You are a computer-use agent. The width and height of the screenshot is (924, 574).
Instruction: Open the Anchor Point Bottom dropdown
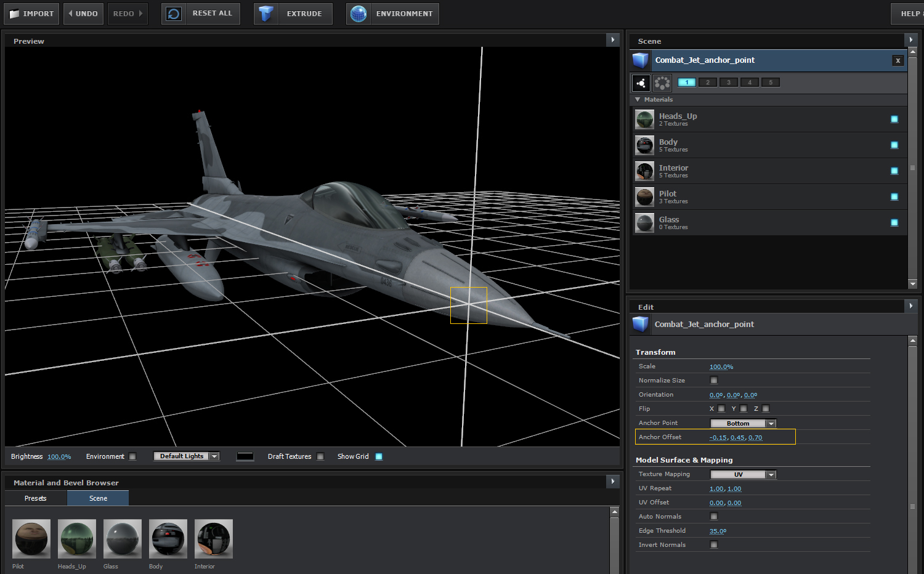tap(743, 423)
